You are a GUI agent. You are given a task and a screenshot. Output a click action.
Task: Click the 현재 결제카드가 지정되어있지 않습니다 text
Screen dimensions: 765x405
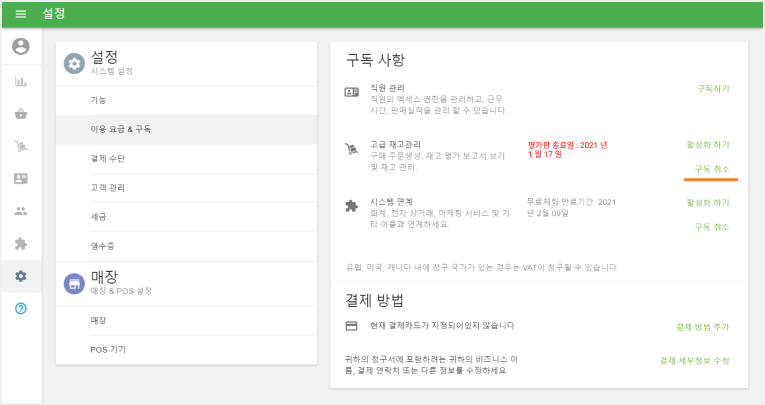click(442, 325)
